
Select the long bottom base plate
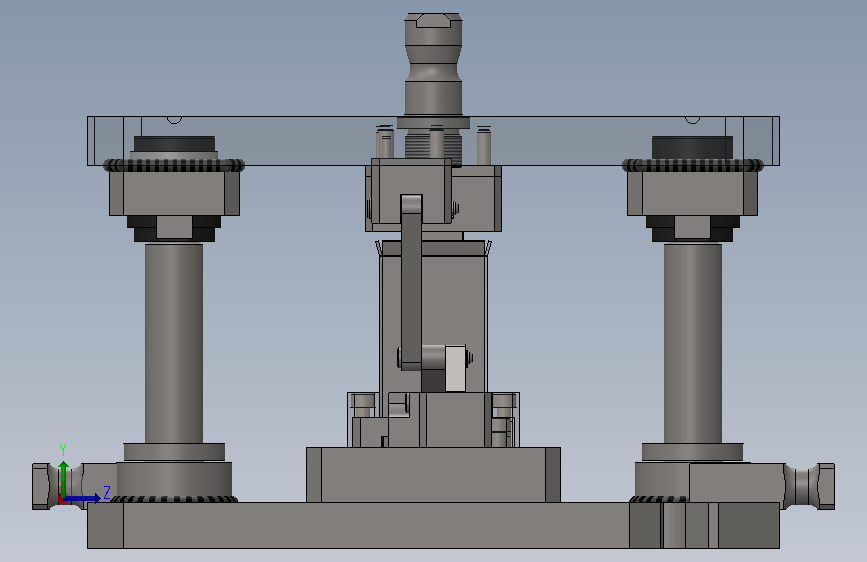434,525
